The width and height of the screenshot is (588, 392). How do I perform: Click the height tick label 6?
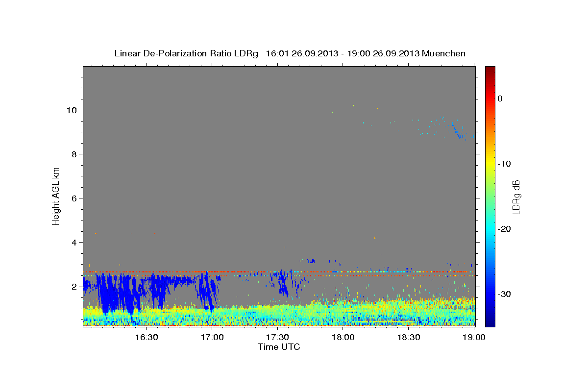pyautogui.click(x=74, y=198)
